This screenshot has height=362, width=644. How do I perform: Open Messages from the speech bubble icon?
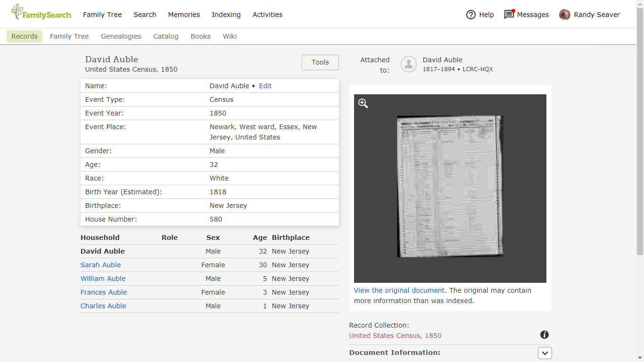tap(509, 15)
